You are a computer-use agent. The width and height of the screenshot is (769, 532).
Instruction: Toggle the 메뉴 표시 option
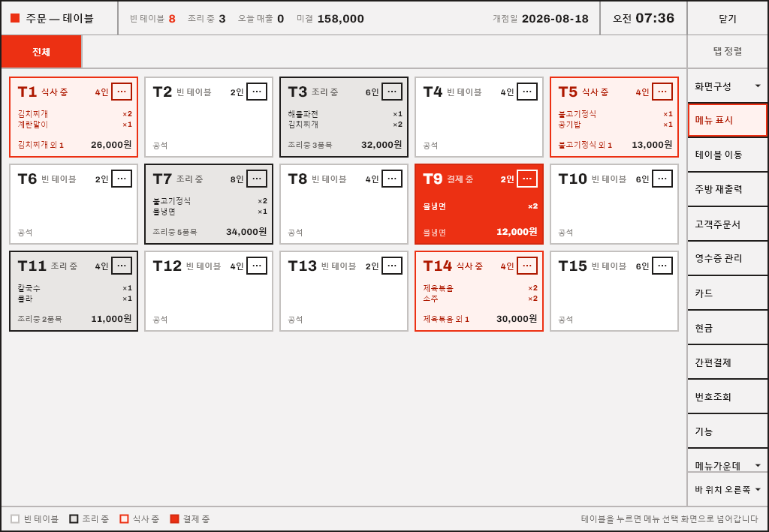click(727, 120)
